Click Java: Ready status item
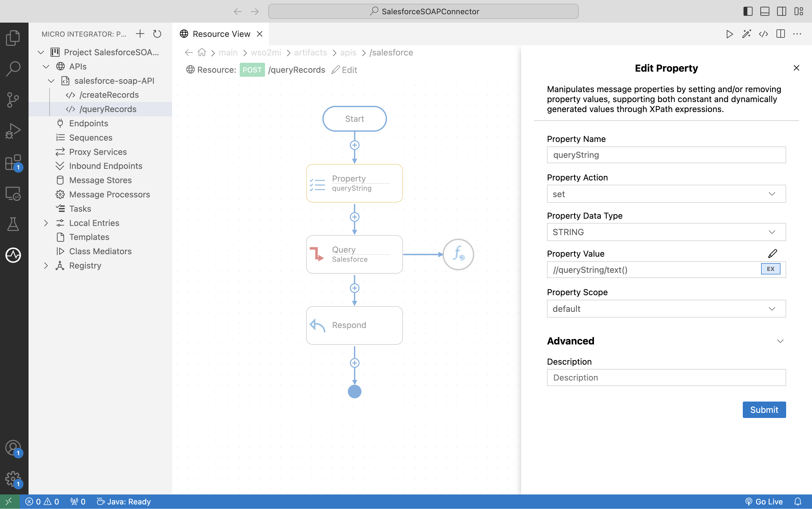 click(124, 501)
